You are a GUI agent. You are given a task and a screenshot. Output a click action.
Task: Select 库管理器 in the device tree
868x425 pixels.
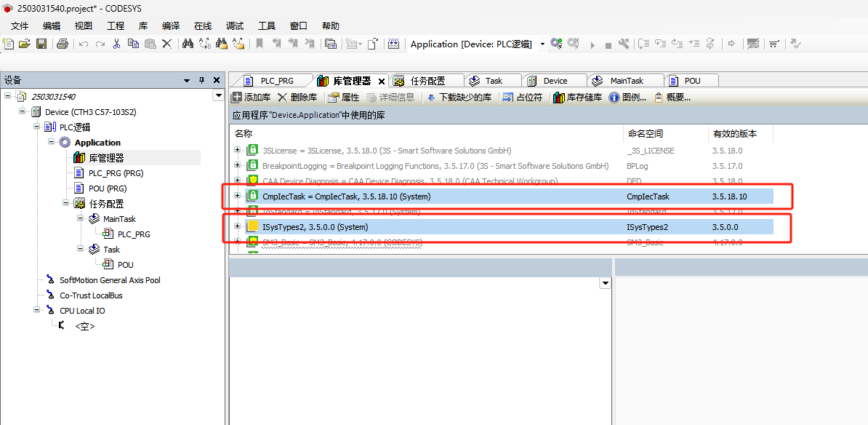105,157
